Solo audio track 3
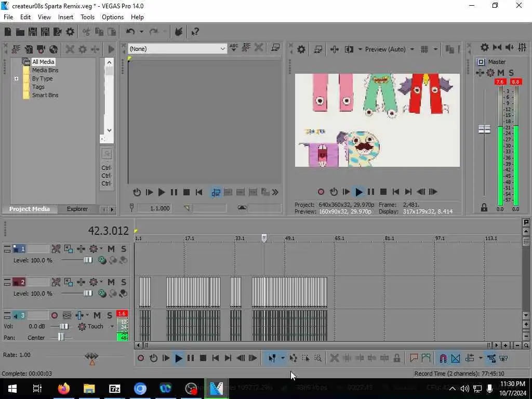The height and width of the screenshot is (399, 532). pos(110,315)
